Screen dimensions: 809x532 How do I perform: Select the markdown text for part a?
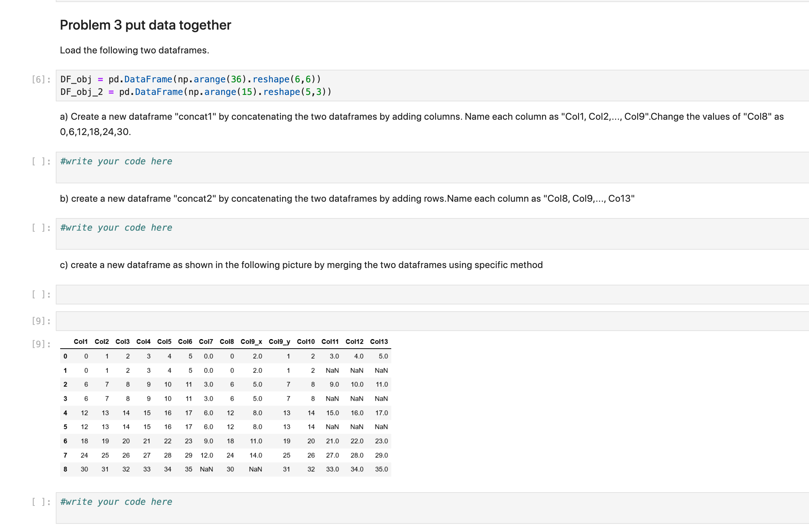408,117
